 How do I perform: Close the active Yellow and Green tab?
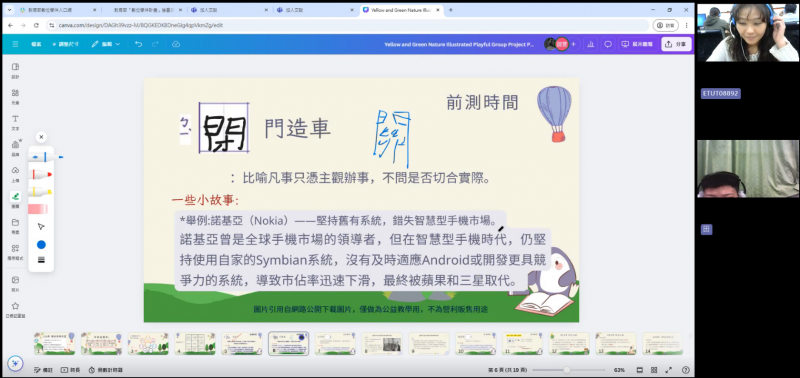coord(439,10)
